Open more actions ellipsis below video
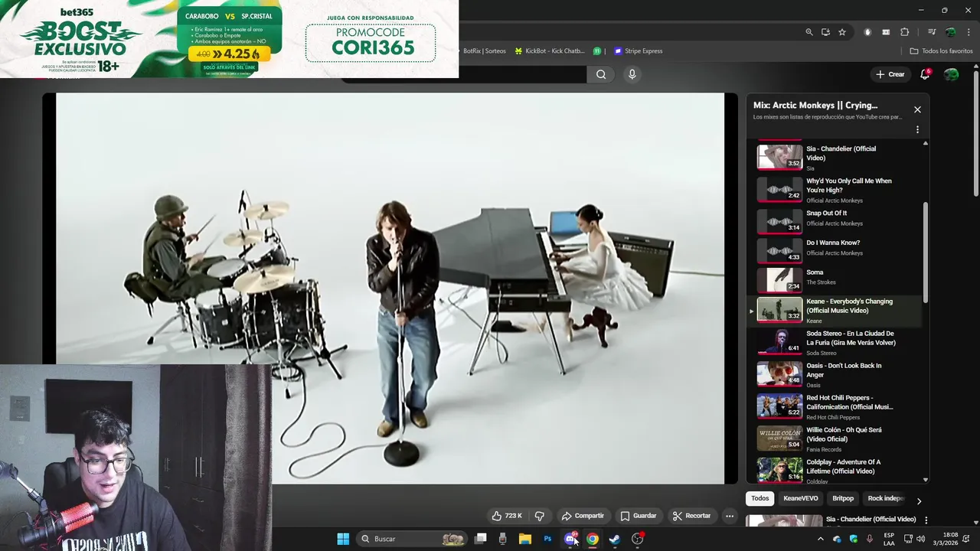 click(x=730, y=516)
